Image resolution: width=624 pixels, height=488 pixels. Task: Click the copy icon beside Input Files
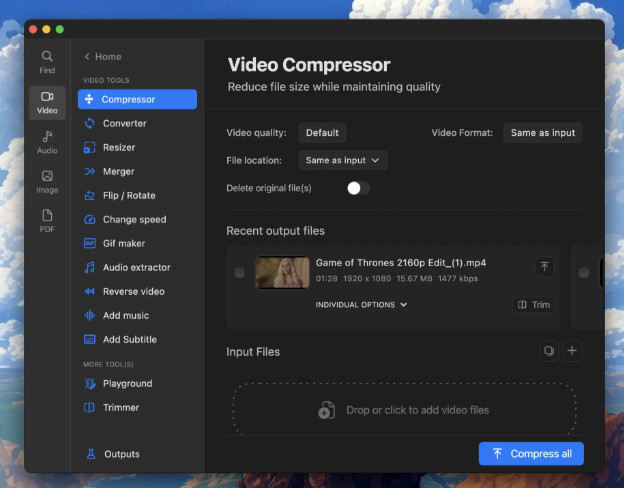(548, 351)
